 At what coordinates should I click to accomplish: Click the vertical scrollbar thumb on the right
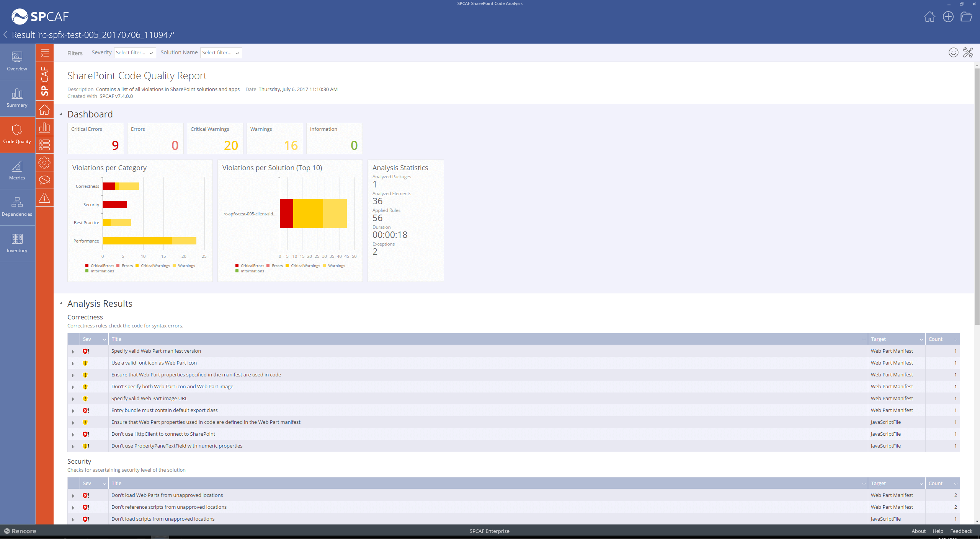pyautogui.click(x=977, y=196)
